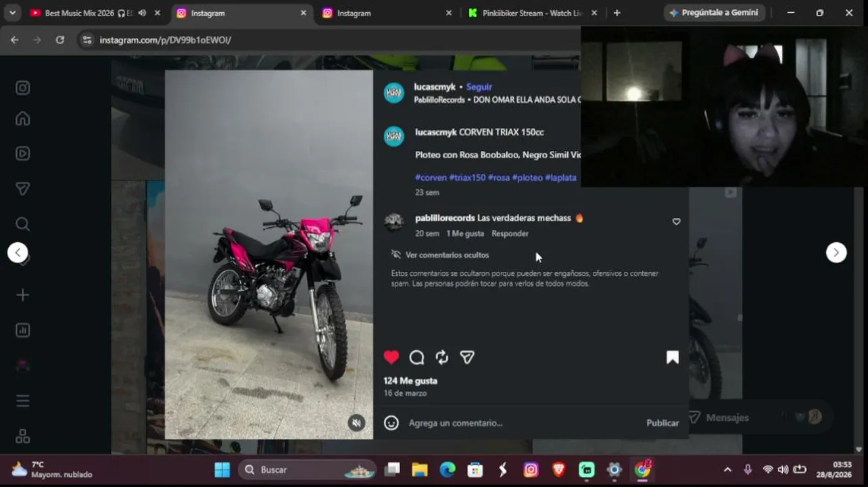This screenshot has height=487, width=868.
Task: Toggle the saved bookmark on the post
Action: [673, 357]
